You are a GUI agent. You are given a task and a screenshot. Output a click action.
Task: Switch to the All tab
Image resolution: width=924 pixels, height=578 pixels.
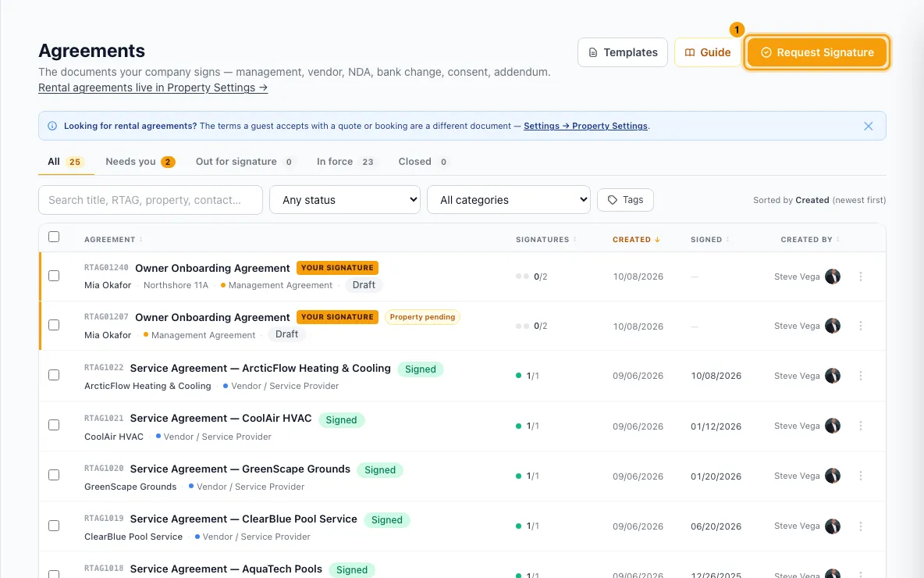point(66,162)
